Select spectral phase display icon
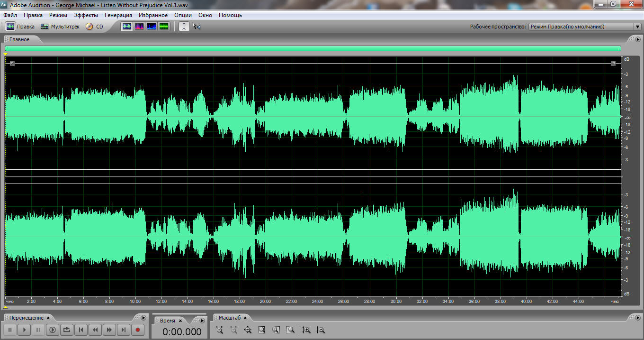Screen dimensions: 644x340 tap(164, 27)
